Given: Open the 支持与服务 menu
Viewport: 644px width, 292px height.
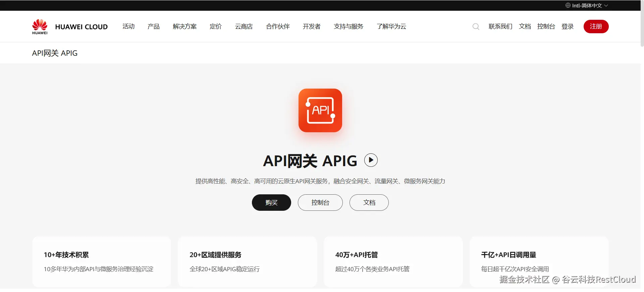Looking at the screenshot, I should 348,27.
